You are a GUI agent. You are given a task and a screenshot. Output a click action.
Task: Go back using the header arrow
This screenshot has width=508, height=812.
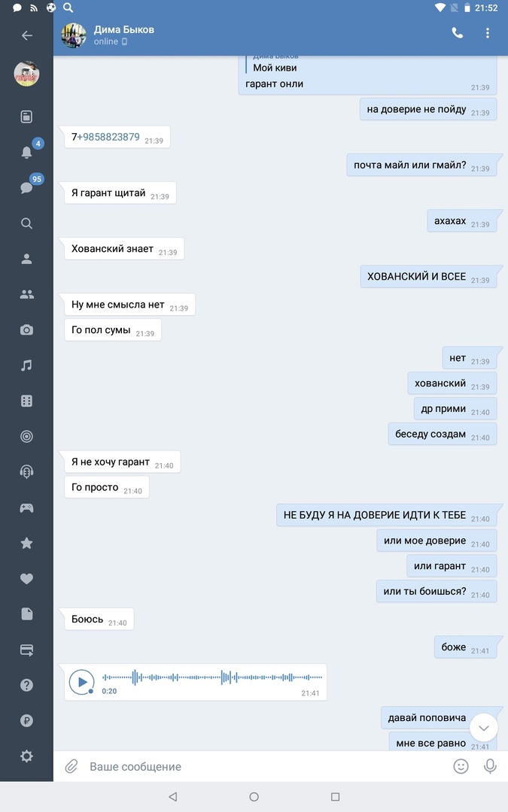click(27, 35)
